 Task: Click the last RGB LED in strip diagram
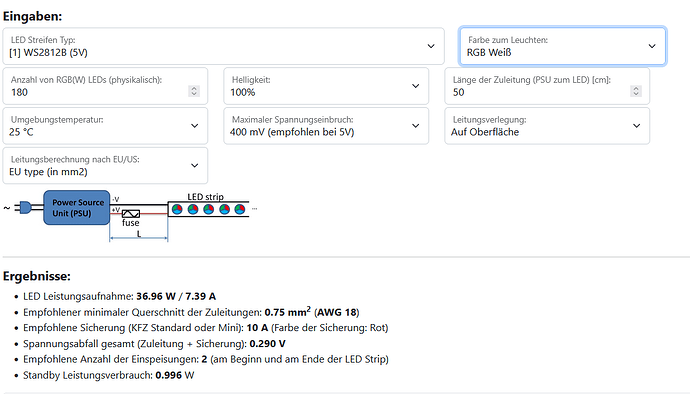[x=240, y=209]
